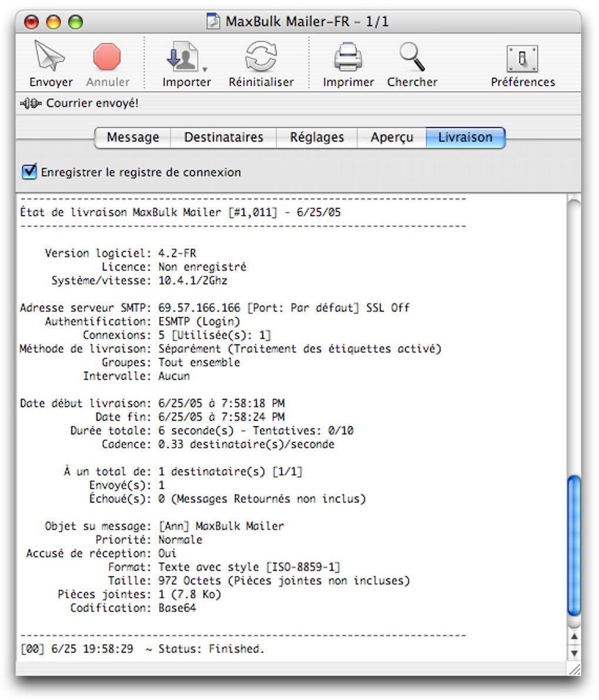599x700 pixels.
Task: Click the 'Envoyé(s): 1' line
Action: [x=127, y=485]
